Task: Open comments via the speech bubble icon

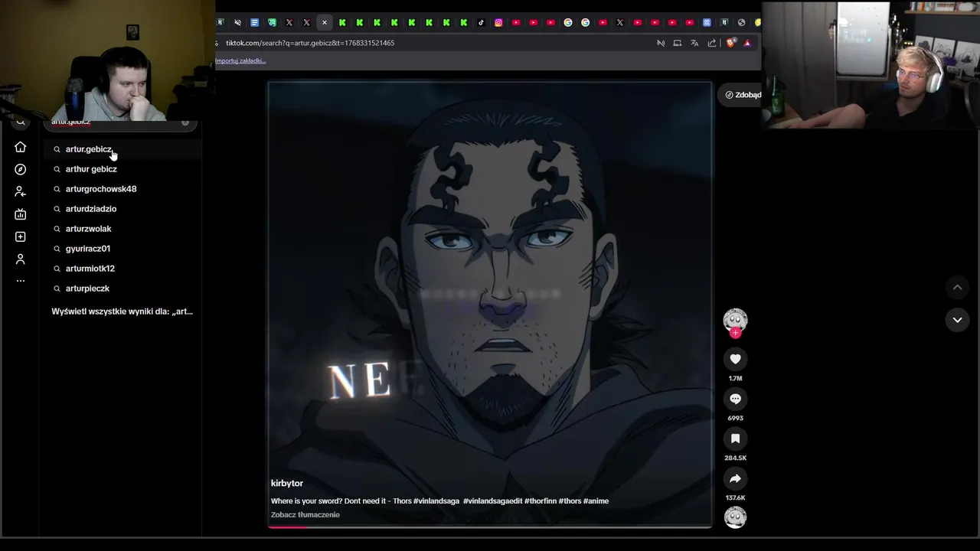Action: [x=735, y=399]
